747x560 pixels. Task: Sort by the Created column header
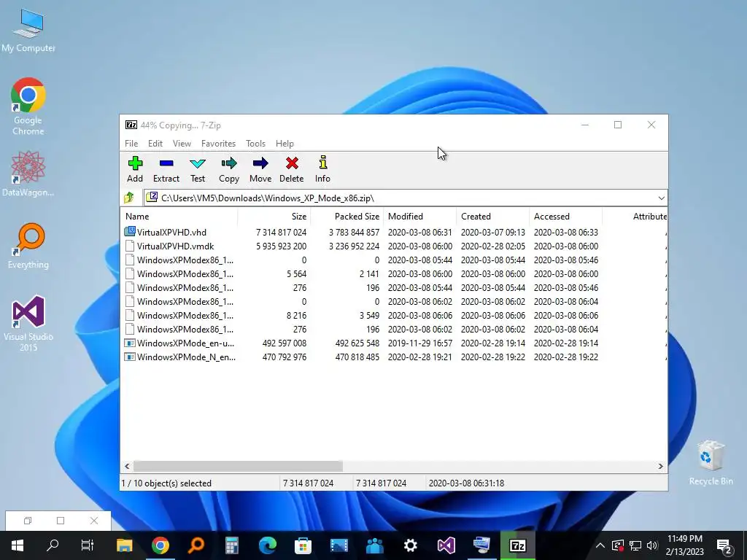point(492,216)
